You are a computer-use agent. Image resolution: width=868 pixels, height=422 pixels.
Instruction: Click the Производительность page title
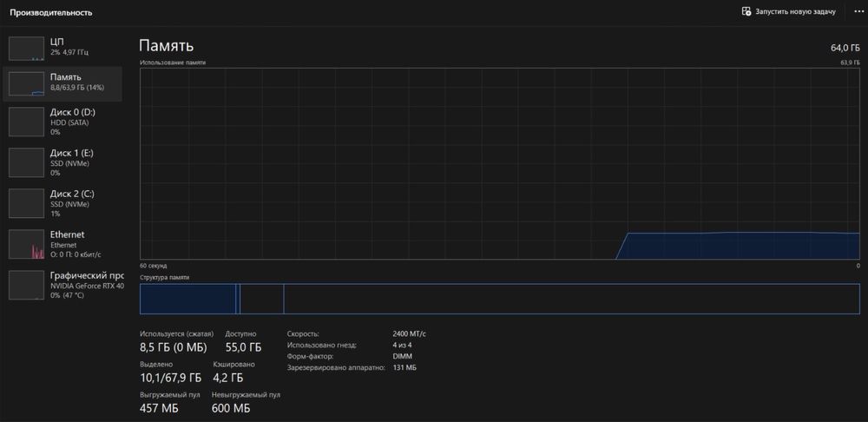(51, 12)
